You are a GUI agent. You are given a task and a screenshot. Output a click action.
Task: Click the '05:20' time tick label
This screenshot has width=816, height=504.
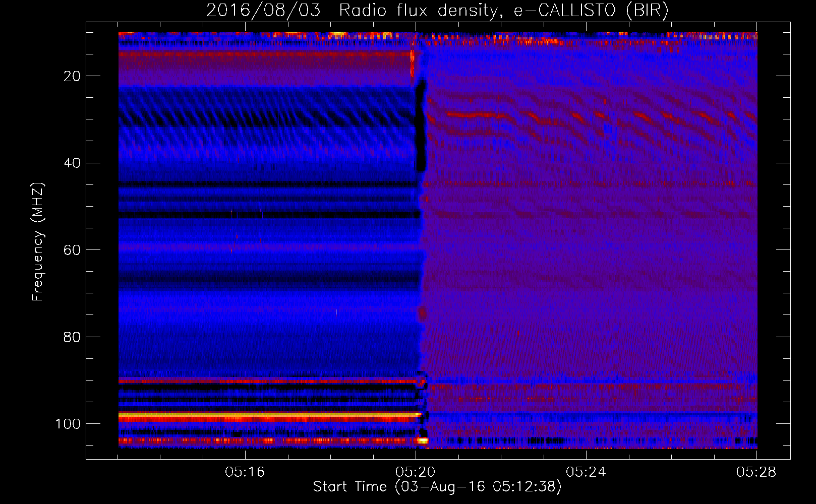tap(416, 472)
